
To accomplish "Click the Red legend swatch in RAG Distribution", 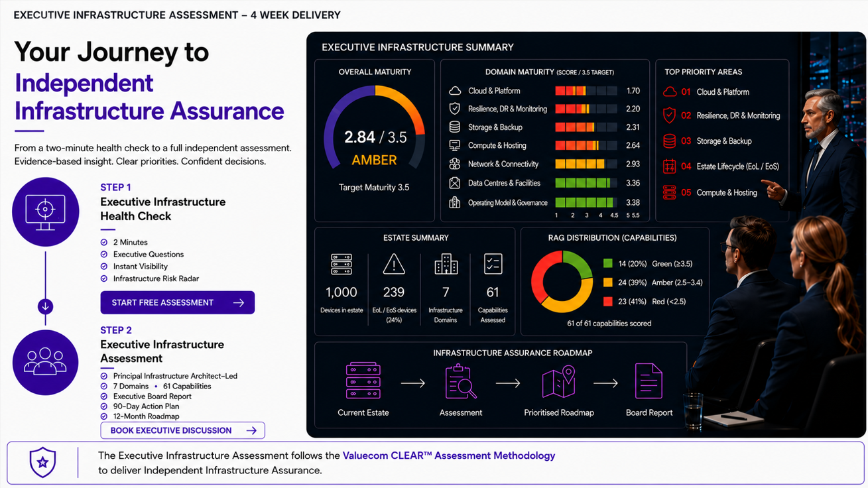I will pos(607,301).
